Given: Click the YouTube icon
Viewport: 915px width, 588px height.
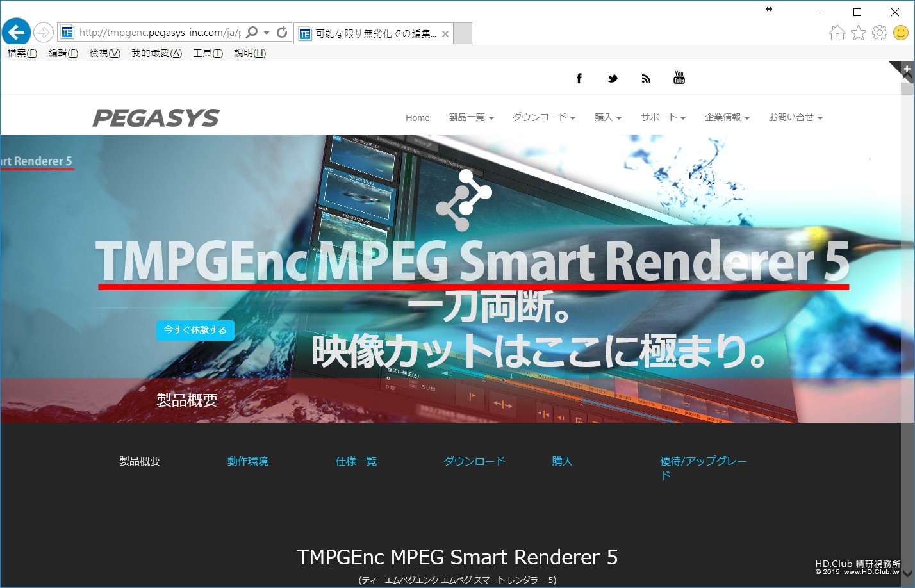Looking at the screenshot, I should point(679,78).
